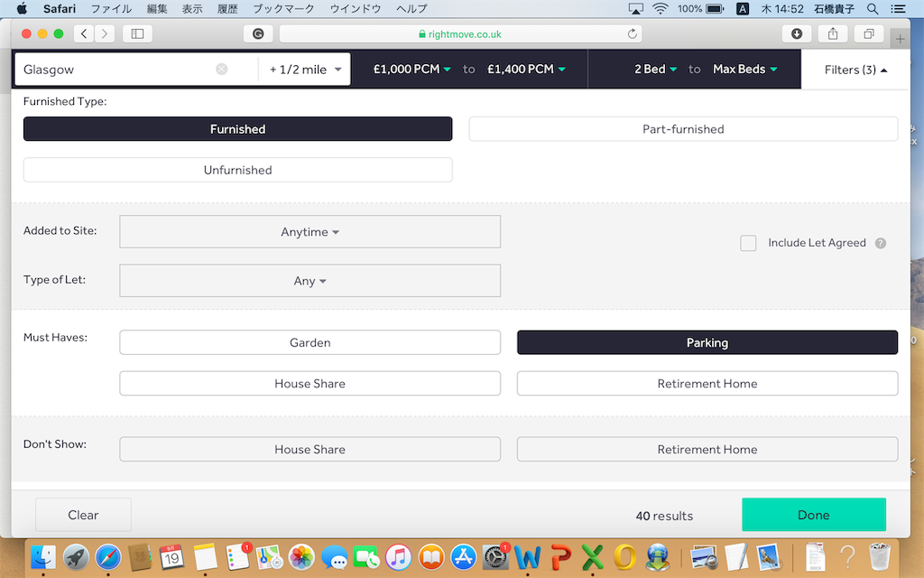Go forward with Safari's forward arrow
Screen dimensions: 924x578
[x=105, y=33]
